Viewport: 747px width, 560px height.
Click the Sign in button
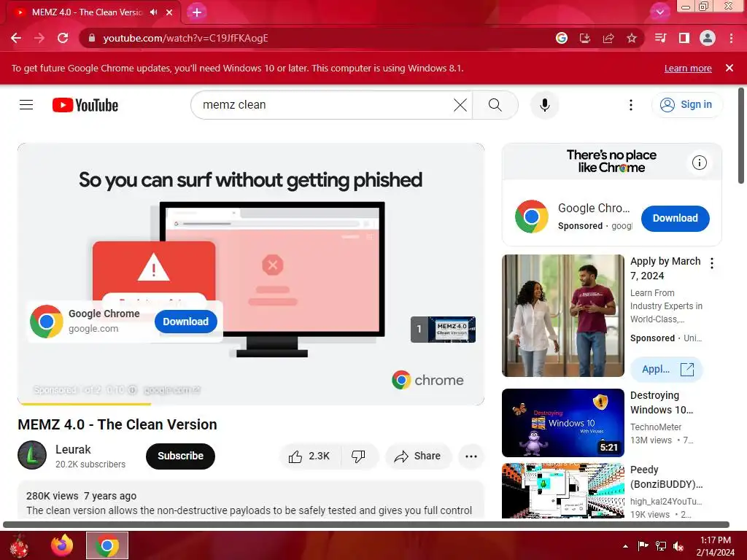tap(686, 105)
